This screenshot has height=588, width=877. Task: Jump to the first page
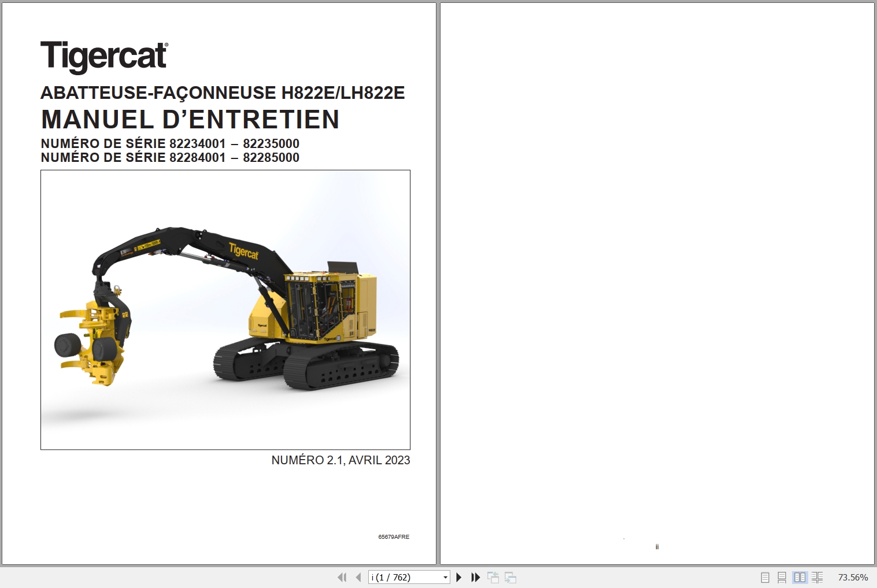(x=342, y=577)
